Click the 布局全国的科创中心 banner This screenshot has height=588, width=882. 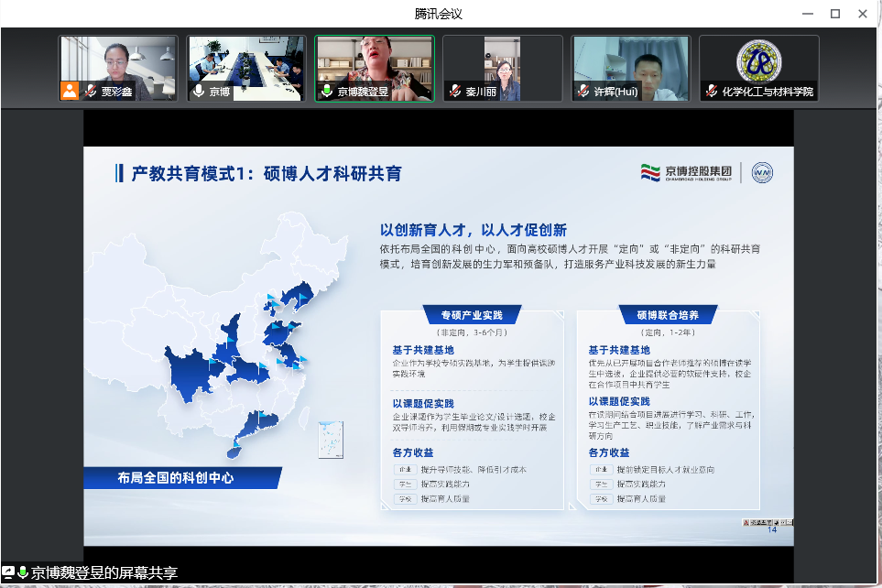(x=182, y=478)
